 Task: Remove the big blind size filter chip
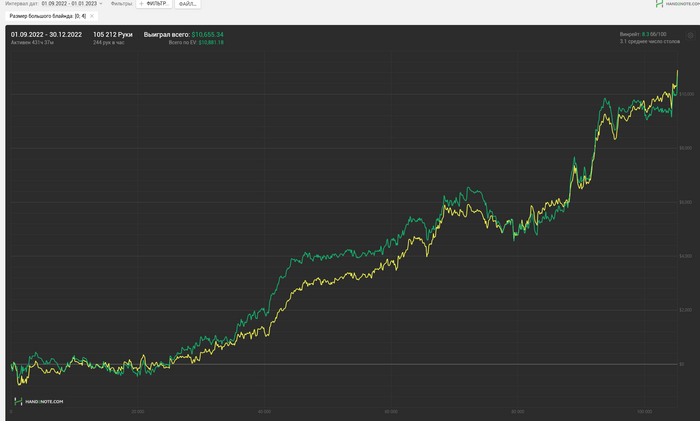(92, 16)
